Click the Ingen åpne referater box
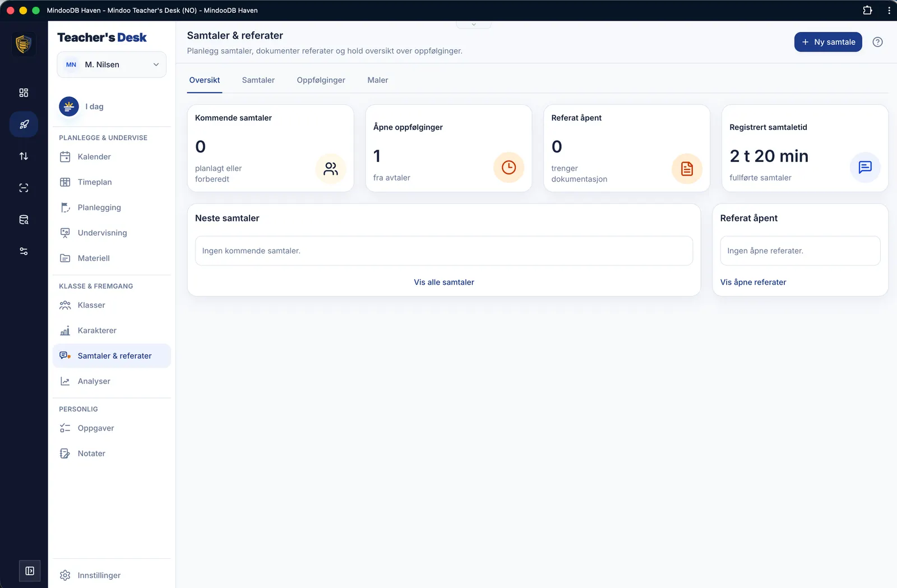897x588 pixels. (800, 251)
